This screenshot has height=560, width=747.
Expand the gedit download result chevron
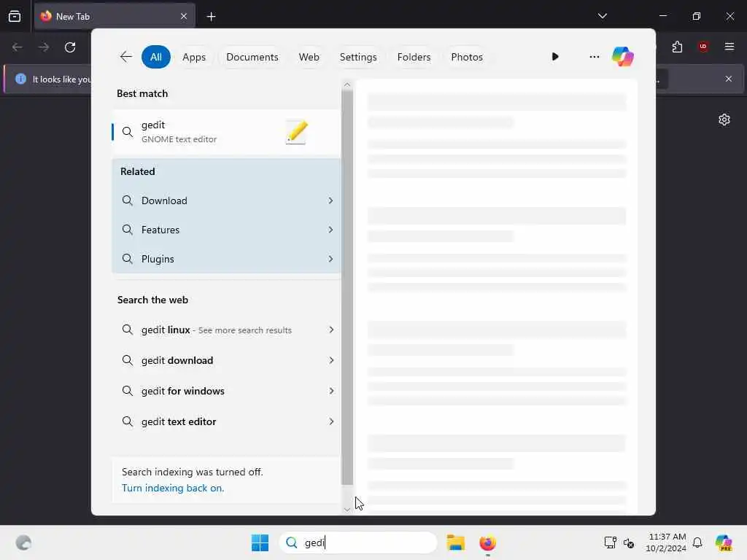click(331, 360)
